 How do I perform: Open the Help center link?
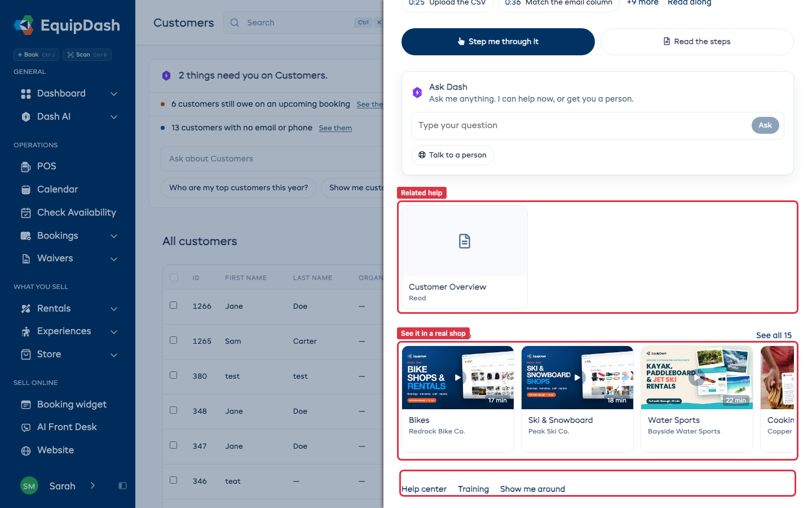click(424, 489)
